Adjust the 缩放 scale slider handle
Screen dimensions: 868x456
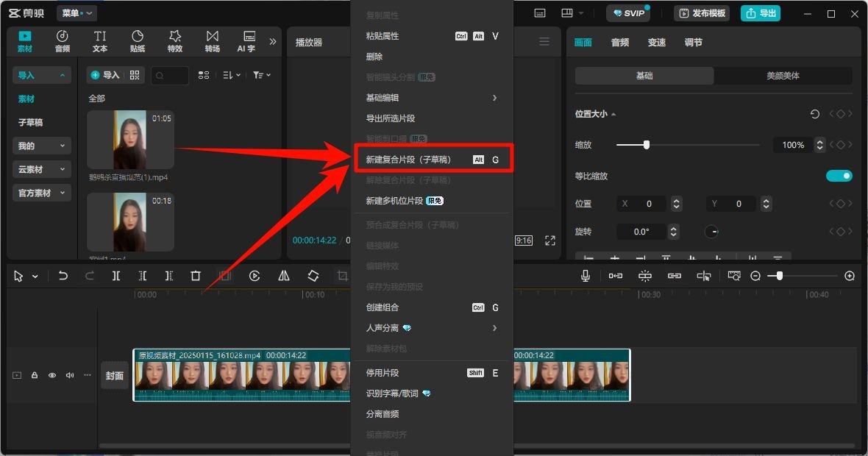point(647,145)
